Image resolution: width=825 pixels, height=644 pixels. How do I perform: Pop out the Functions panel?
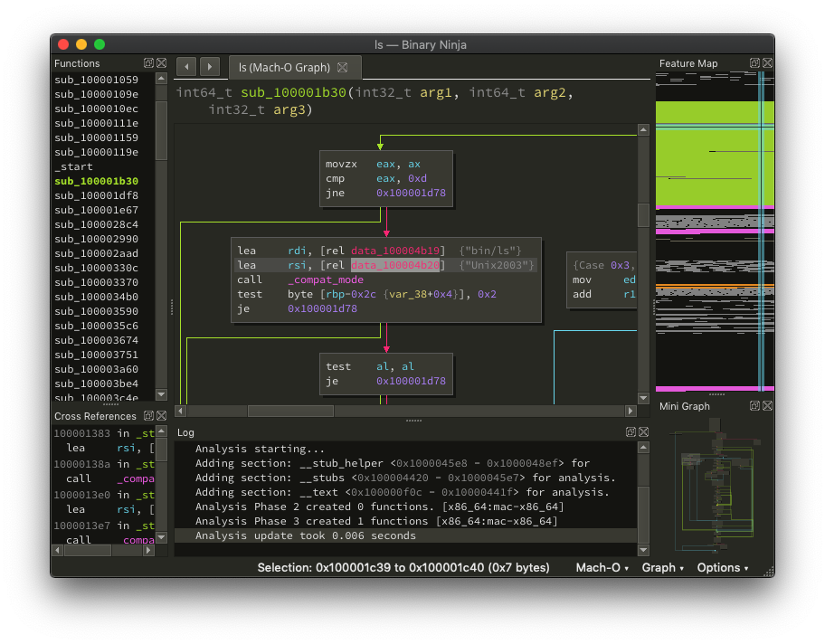148,63
